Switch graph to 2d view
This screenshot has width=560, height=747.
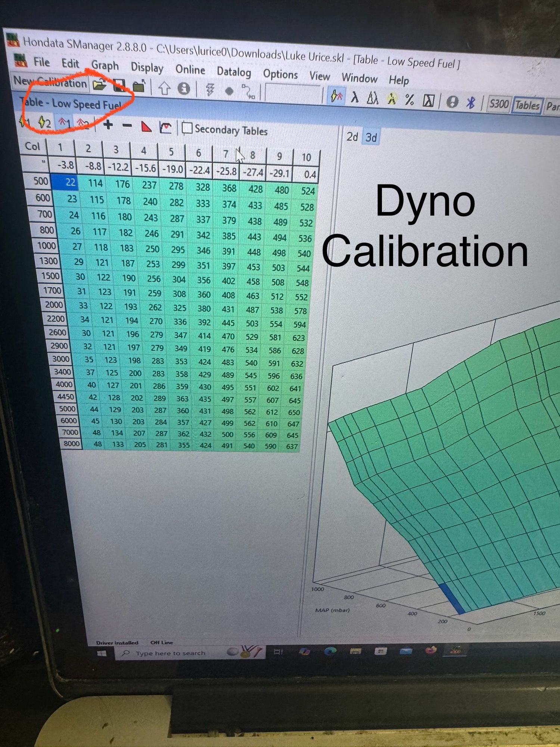[x=352, y=137]
